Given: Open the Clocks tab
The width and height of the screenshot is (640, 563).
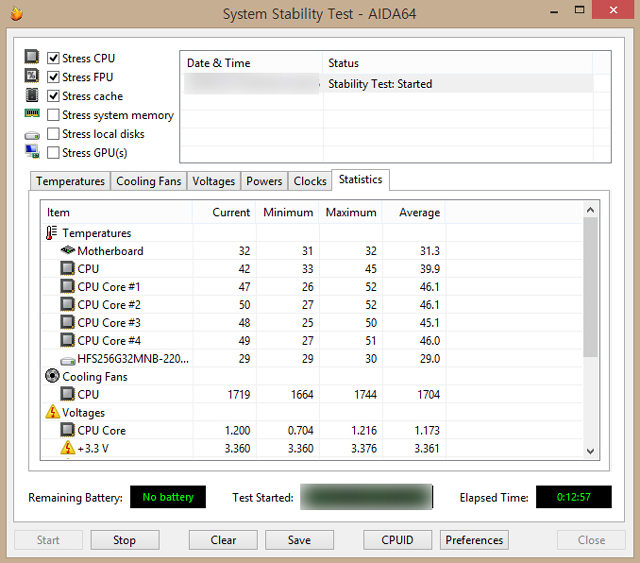Looking at the screenshot, I should pyautogui.click(x=310, y=181).
